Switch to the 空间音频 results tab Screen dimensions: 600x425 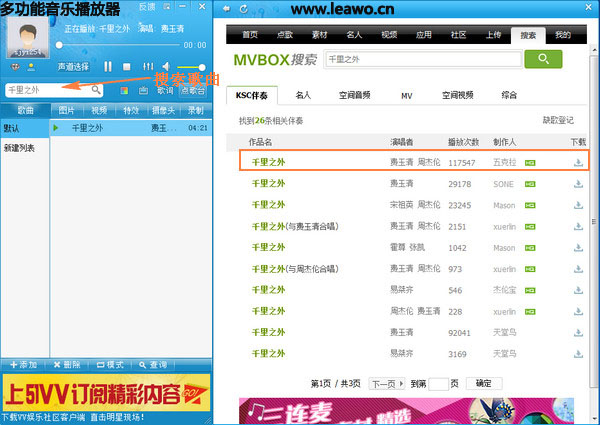click(354, 95)
